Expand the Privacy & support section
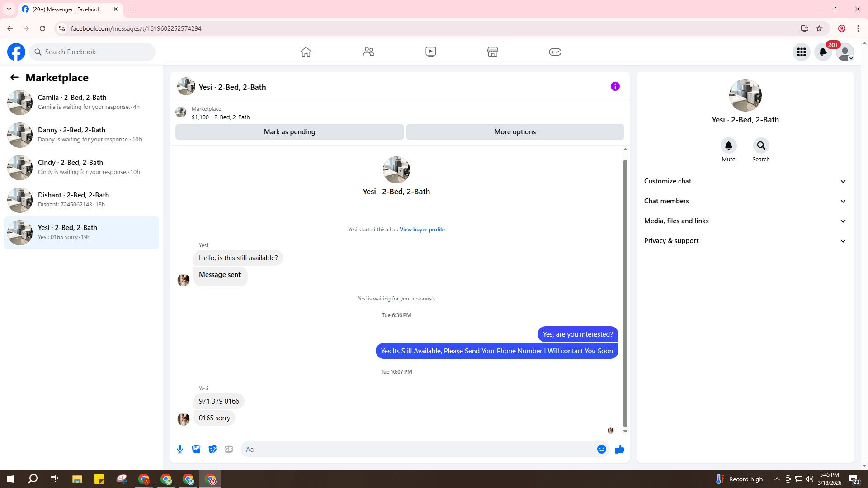The width and height of the screenshot is (868, 488). click(x=745, y=241)
